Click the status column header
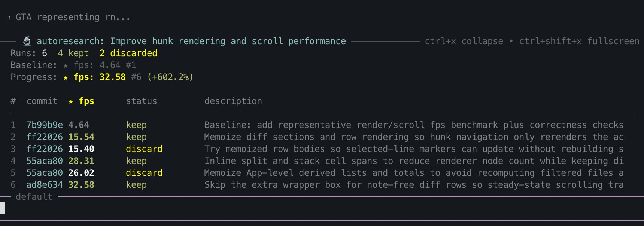Image resolution: width=644 pixels, height=226 pixels. click(x=141, y=101)
